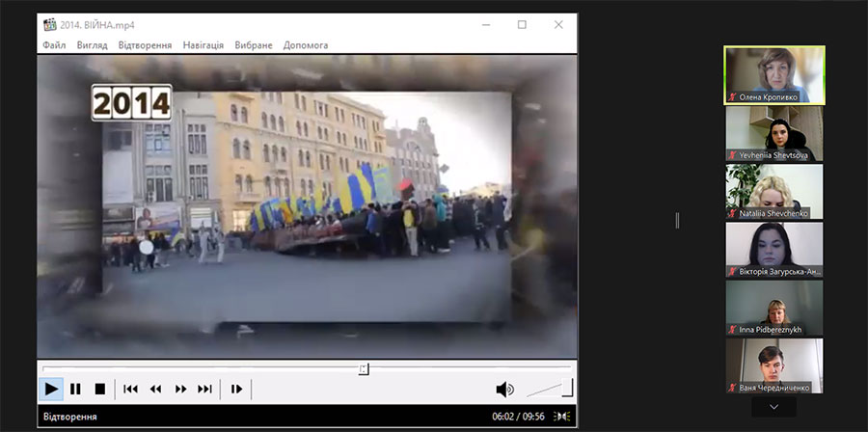Screen dimensions: 868x432
Task: Click the 2014. ВІЙНА.mp4 window title
Action: click(97, 25)
